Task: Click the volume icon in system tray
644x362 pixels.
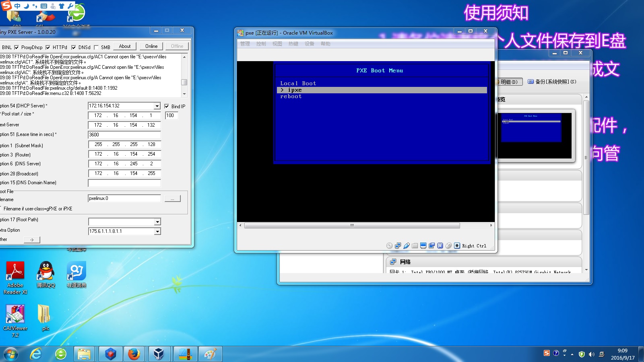Action: pos(591,354)
